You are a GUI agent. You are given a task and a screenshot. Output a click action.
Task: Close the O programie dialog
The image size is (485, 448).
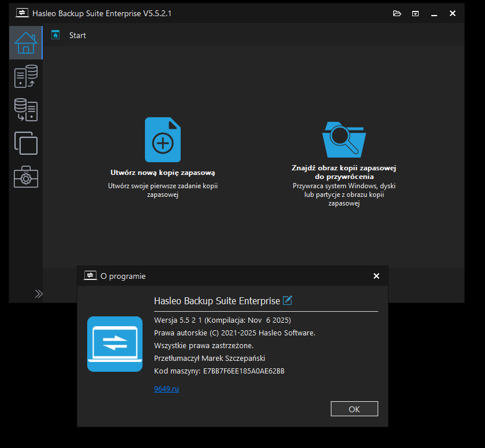376,276
